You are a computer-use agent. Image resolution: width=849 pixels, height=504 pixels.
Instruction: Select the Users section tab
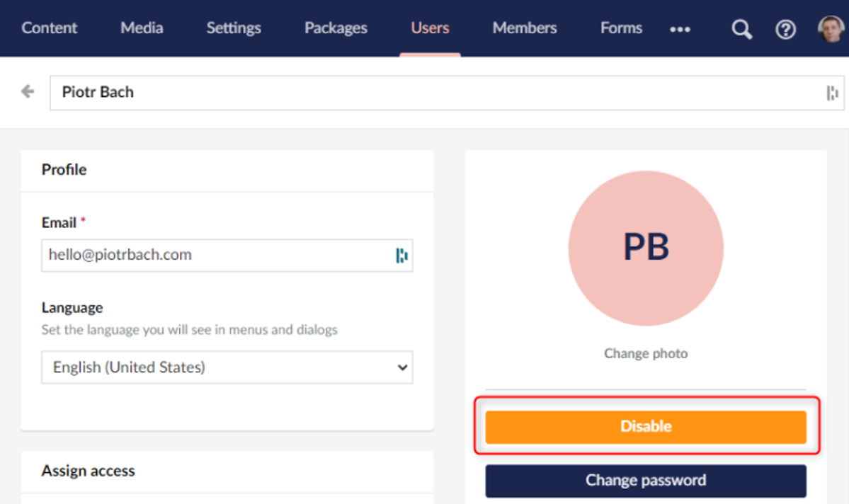(430, 28)
